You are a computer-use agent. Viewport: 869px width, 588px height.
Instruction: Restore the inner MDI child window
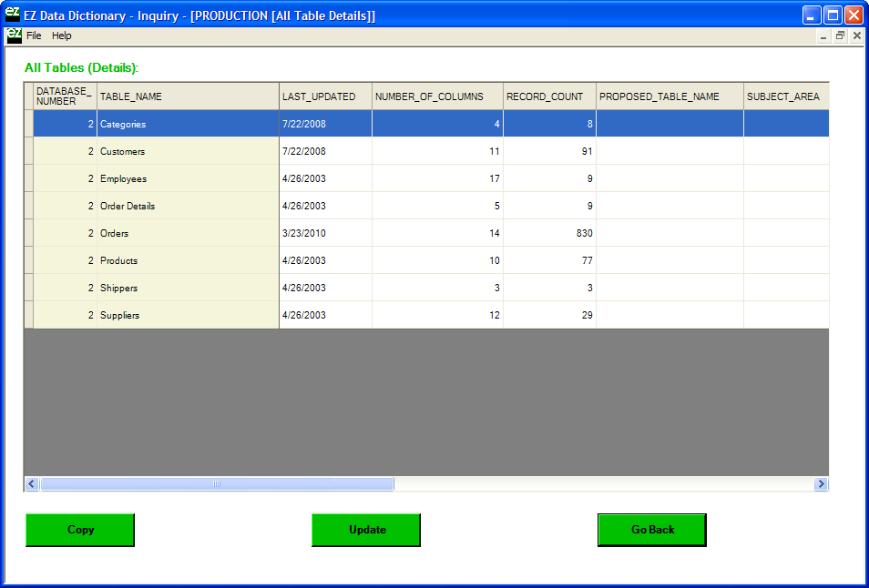coord(840,36)
